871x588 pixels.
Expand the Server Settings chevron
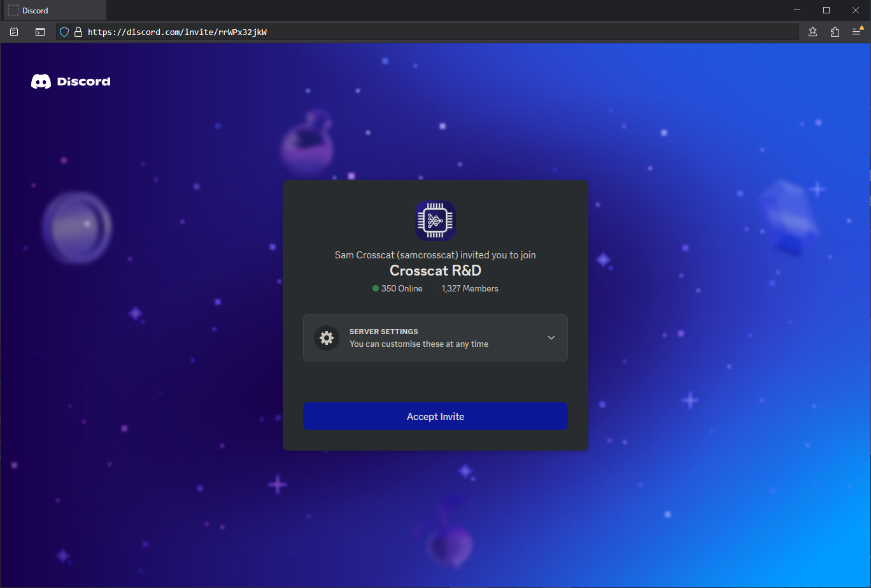pyautogui.click(x=551, y=338)
